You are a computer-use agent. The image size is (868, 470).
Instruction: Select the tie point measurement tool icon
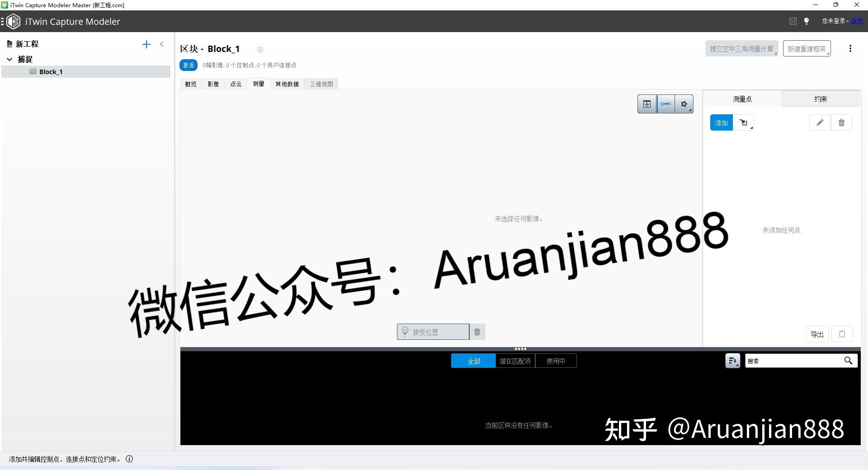[665, 103]
